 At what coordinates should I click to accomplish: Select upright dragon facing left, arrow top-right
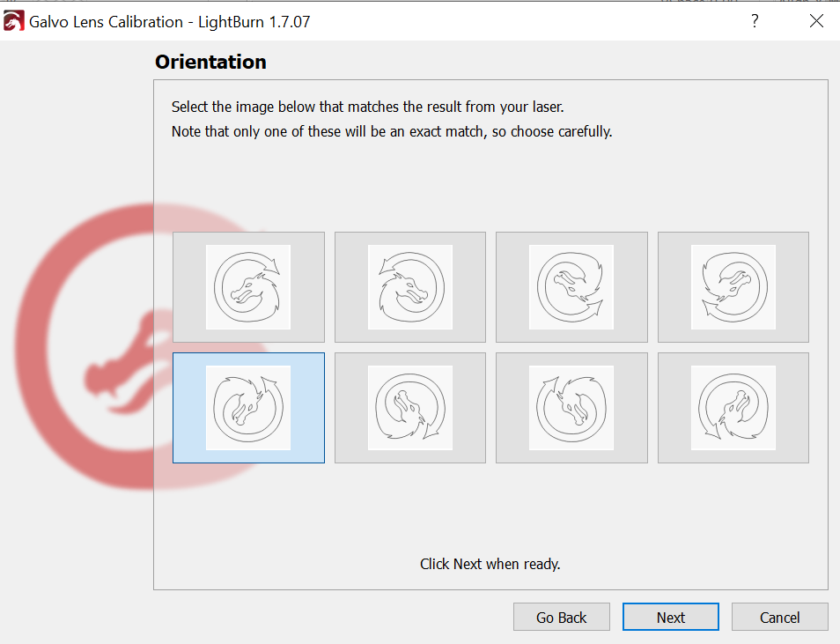[x=248, y=287]
